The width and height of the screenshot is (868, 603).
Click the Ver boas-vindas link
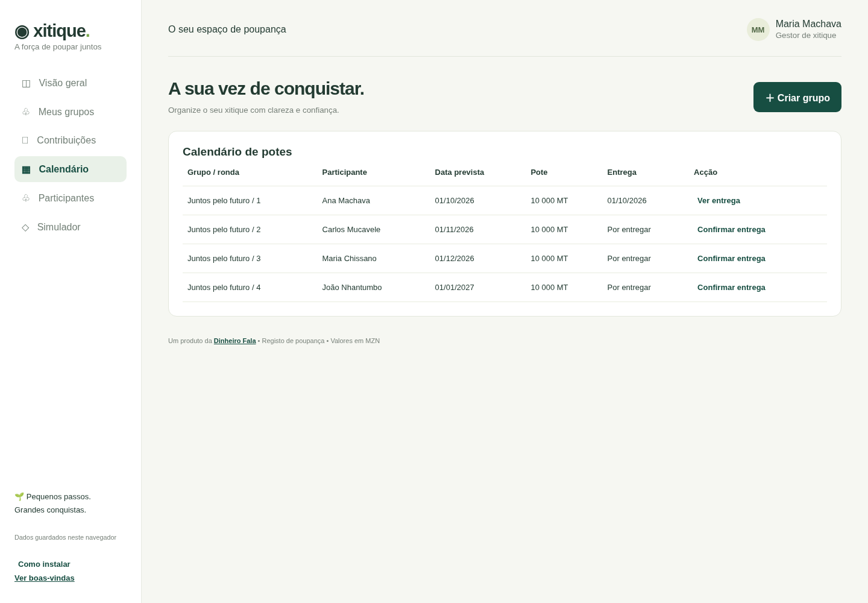tap(45, 578)
